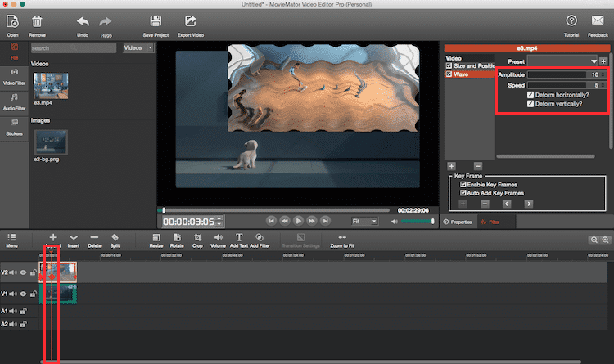Click the Redo arrow icon
This screenshot has width=614, height=364.
106,21
